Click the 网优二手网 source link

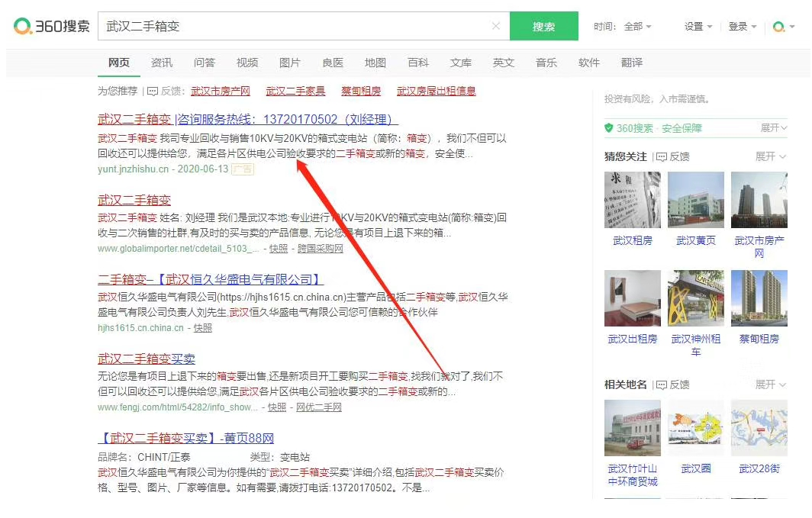318,407
